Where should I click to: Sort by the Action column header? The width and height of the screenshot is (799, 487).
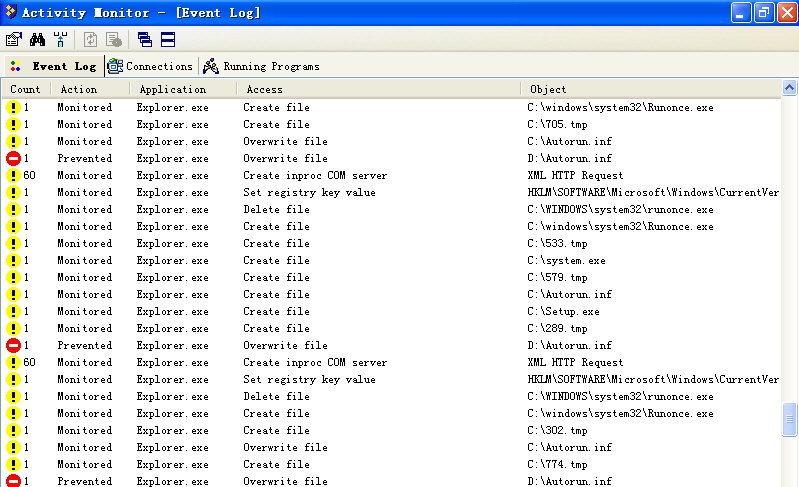(90, 89)
